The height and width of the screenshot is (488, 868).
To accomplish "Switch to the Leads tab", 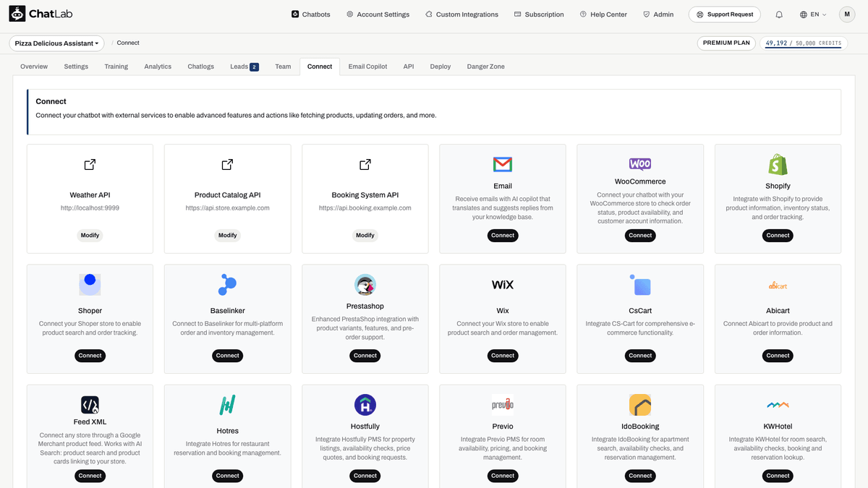I will point(244,67).
